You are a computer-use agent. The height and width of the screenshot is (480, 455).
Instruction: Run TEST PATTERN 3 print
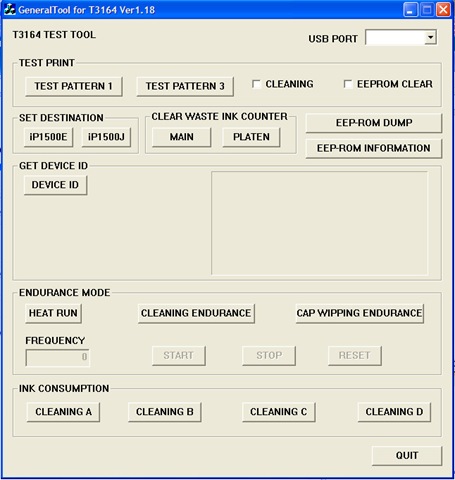tap(185, 86)
